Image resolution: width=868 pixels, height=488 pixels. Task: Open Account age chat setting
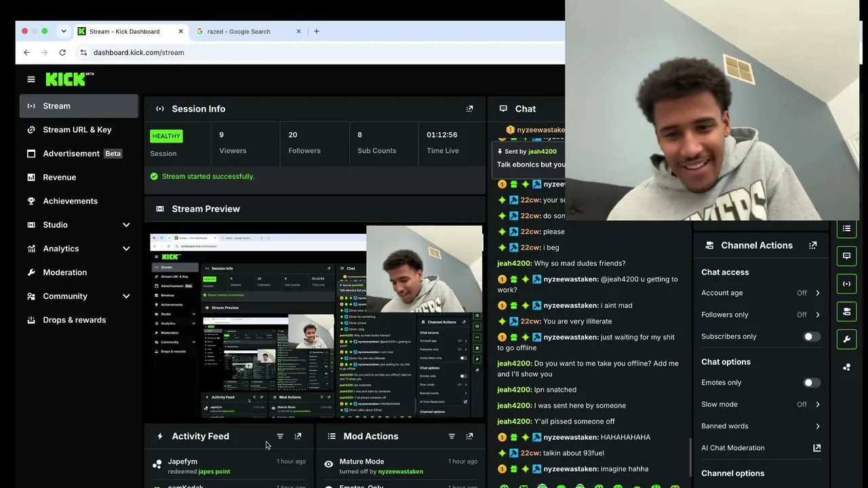click(761, 293)
